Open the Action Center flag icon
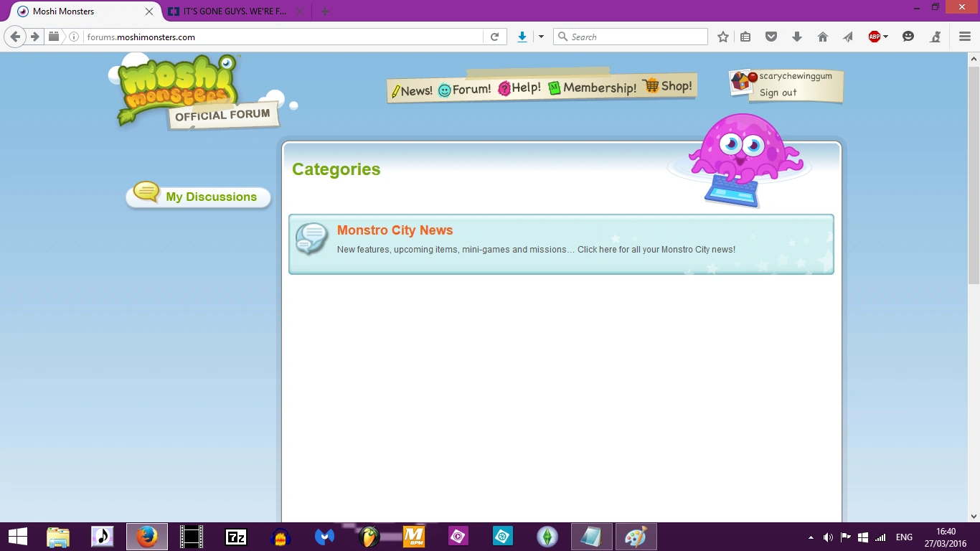 pos(846,537)
